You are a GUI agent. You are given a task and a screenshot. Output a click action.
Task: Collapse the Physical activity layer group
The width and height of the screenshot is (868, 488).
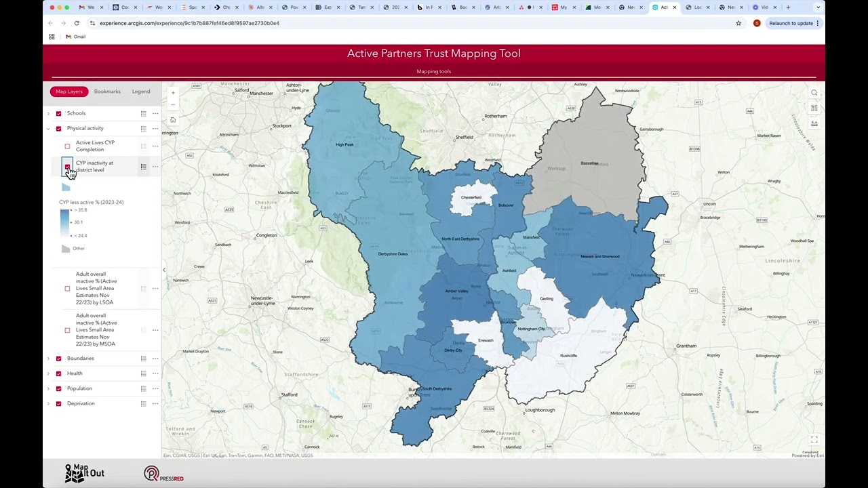click(48, 128)
